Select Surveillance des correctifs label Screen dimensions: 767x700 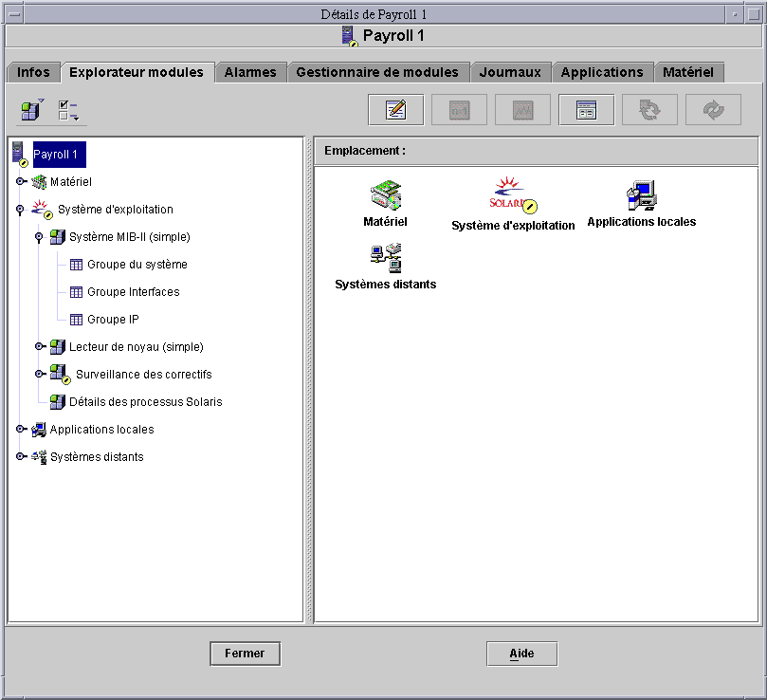[144, 375]
